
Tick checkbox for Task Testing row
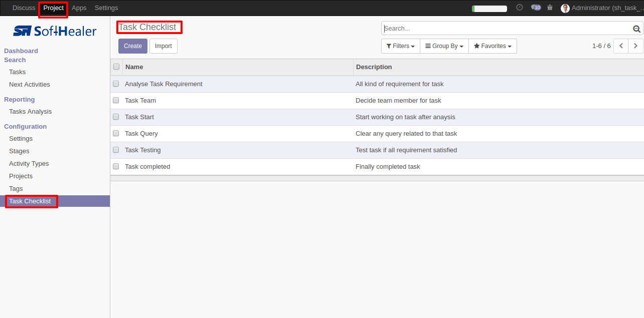(x=116, y=150)
